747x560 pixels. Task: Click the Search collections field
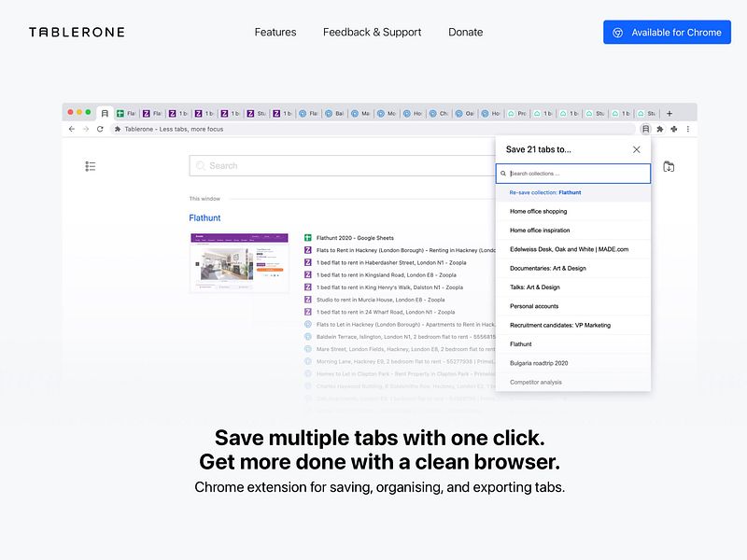[573, 174]
